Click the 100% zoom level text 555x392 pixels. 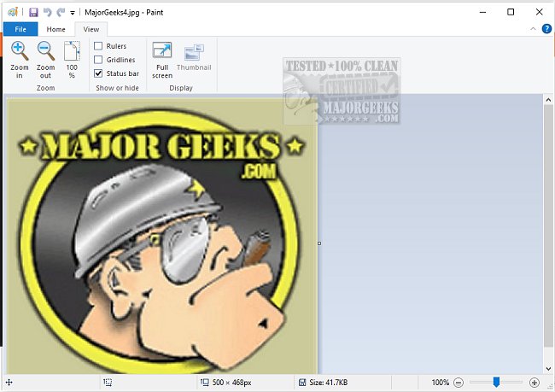click(440, 383)
